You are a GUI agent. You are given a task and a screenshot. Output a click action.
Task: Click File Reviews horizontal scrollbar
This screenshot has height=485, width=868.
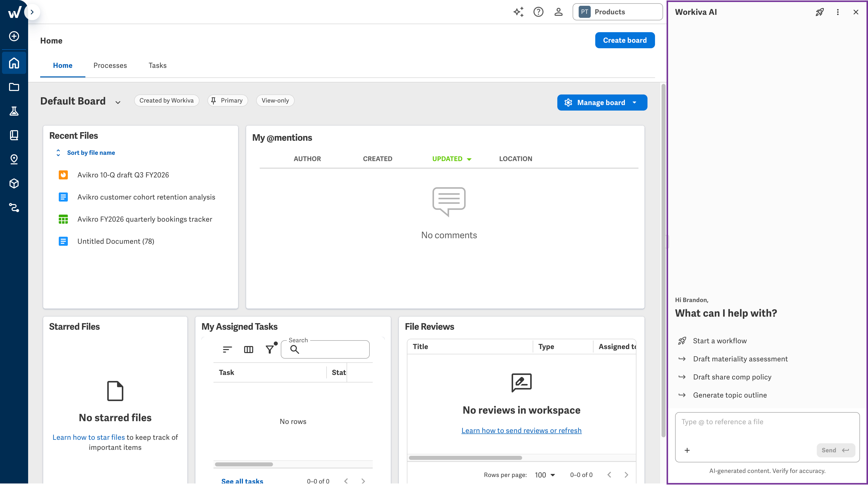click(x=465, y=458)
